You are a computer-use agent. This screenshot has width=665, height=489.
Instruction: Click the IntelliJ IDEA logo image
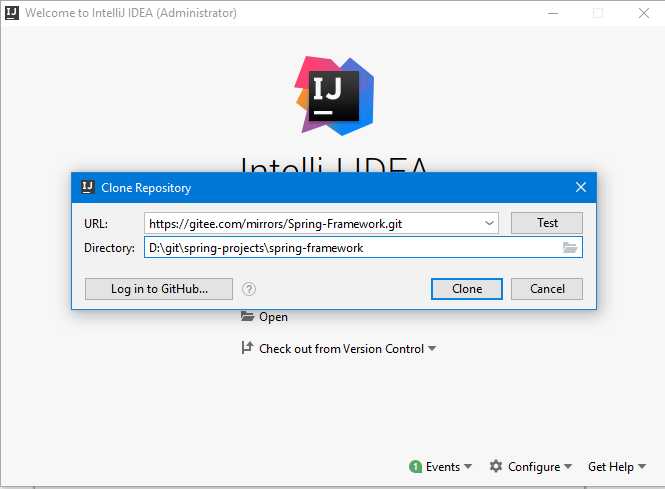[334, 96]
